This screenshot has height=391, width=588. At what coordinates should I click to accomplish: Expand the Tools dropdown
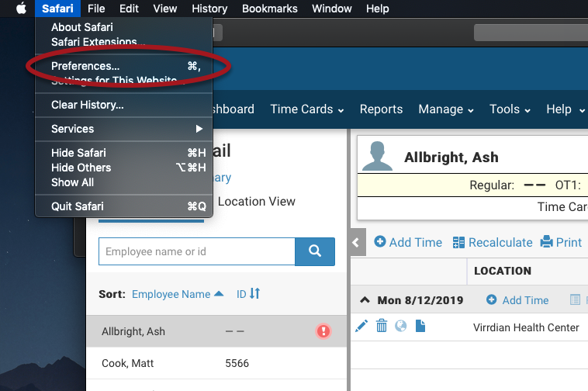510,109
